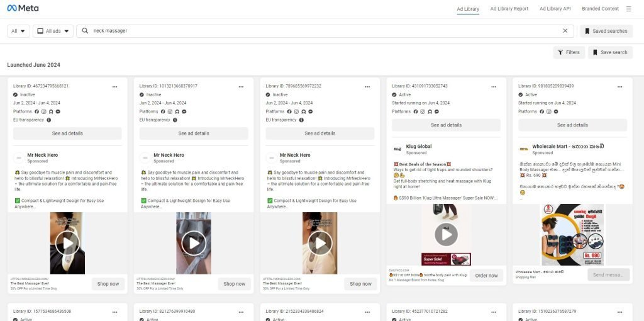Click Wholesale Mart profile logo
Viewport: 644px width, 321px height.
point(524,149)
